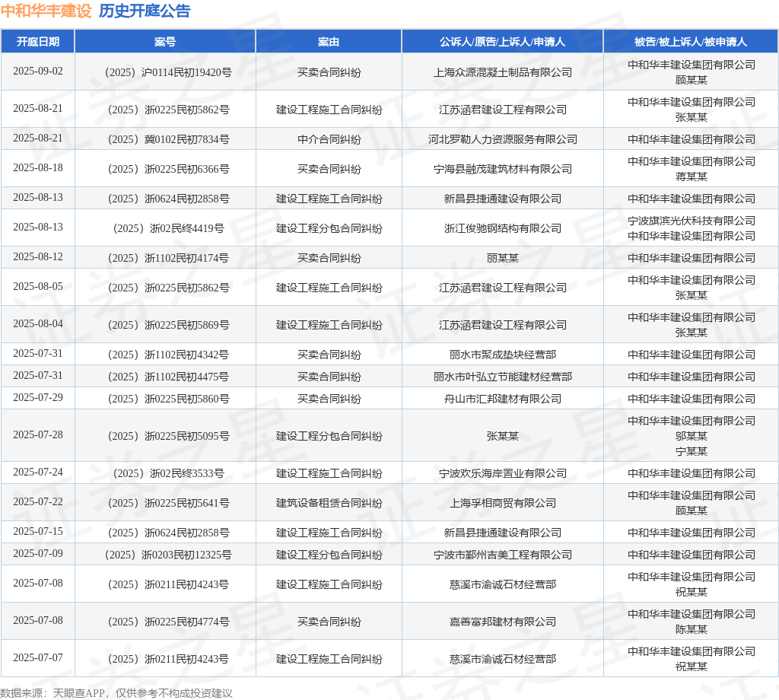Click date cell 2025-07-15
Image resolution: width=779 pixels, height=700 pixels.
click(x=38, y=532)
